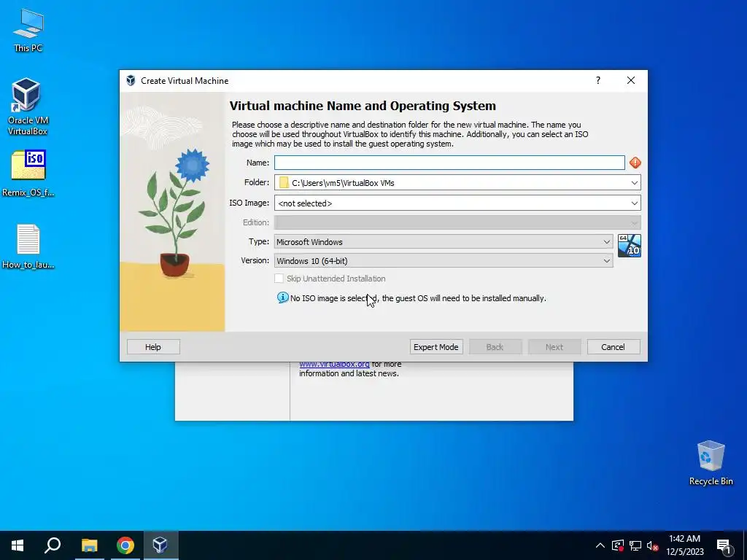Click the info icon beside the No ISO message

(282, 297)
